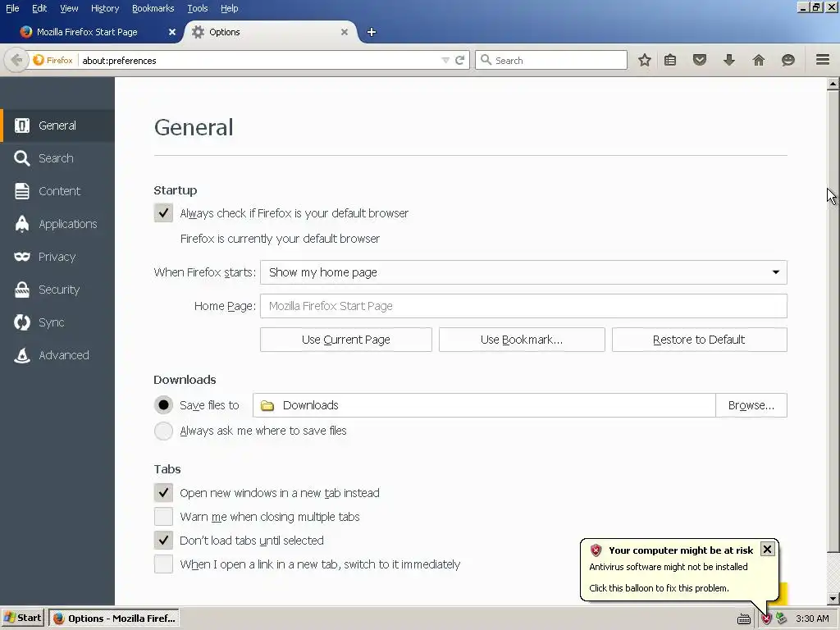Open the address bar history dropdown arrow
Screen dimensions: 840x630
[445, 60]
